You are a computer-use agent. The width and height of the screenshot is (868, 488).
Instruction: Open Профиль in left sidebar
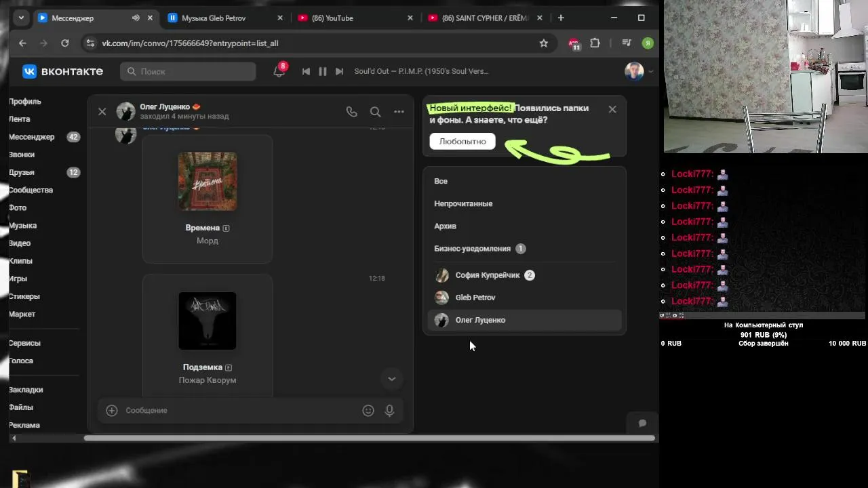tap(25, 102)
